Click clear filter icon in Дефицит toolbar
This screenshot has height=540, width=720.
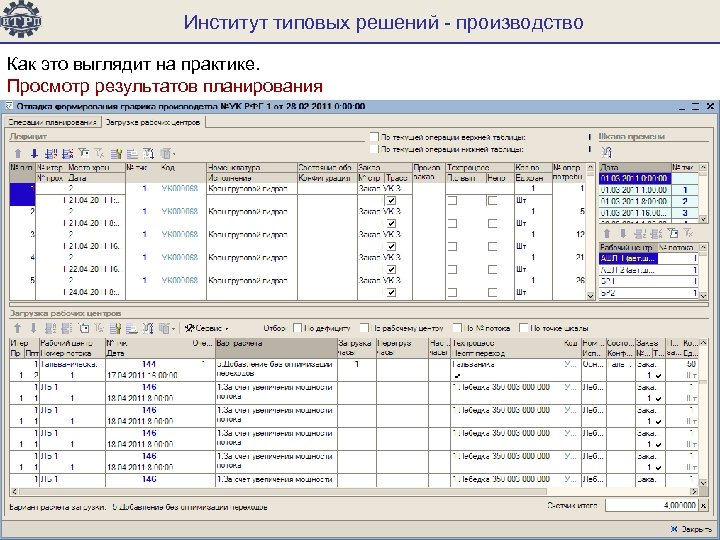(x=99, y=154)
